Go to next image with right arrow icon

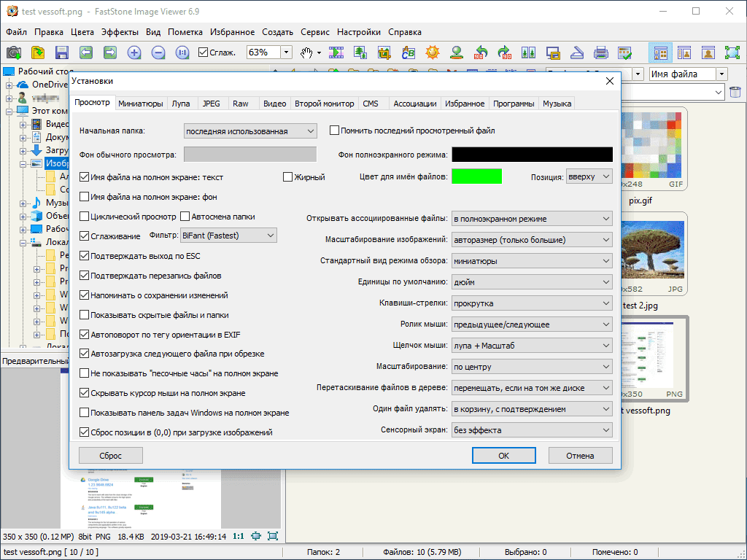click(x=110, y=52)
